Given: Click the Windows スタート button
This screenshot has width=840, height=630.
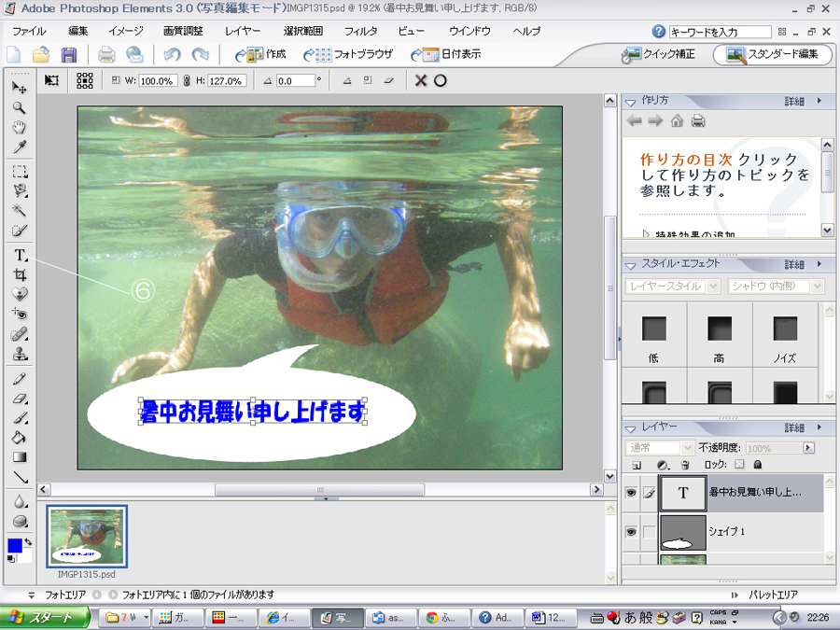Looking at the screenshot, I should [46, 617].
